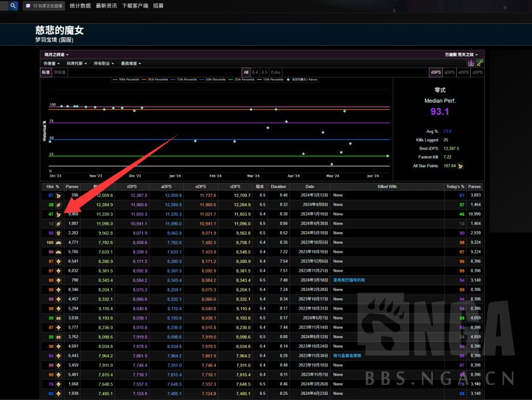The width and height of the screenshot is (532, 400).
Task: Click the job icon in the 4,771 parses row
Action: [59, 242]
